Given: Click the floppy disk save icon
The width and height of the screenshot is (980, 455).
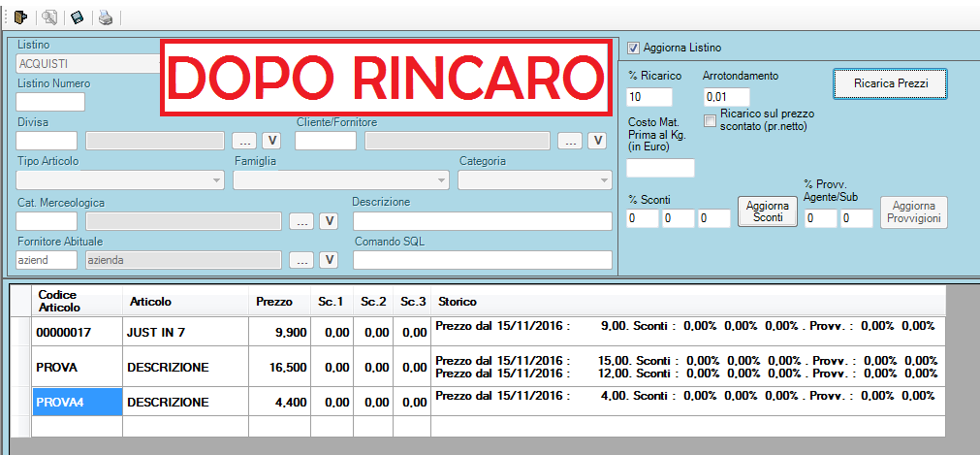Looking at the screenshot, I should click(x=77, y=18).
